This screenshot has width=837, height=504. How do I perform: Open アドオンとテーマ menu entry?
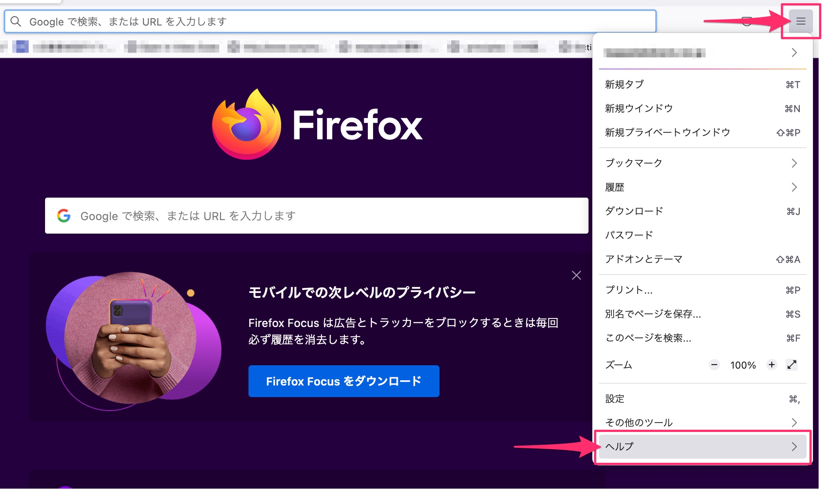703,259
